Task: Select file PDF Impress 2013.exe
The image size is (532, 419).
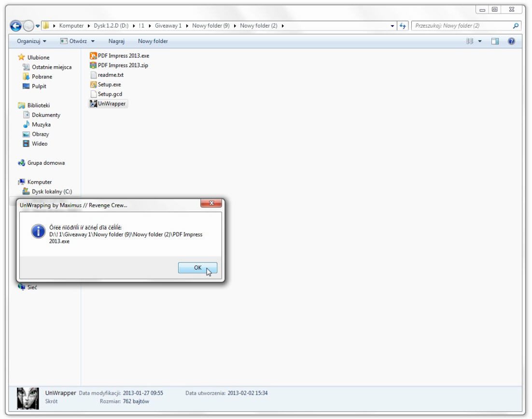Action: coord(124,56)
